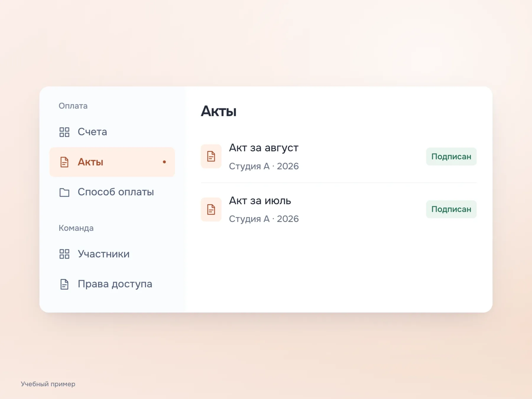Click the grid icon beside Участники

tap(64, 254)
